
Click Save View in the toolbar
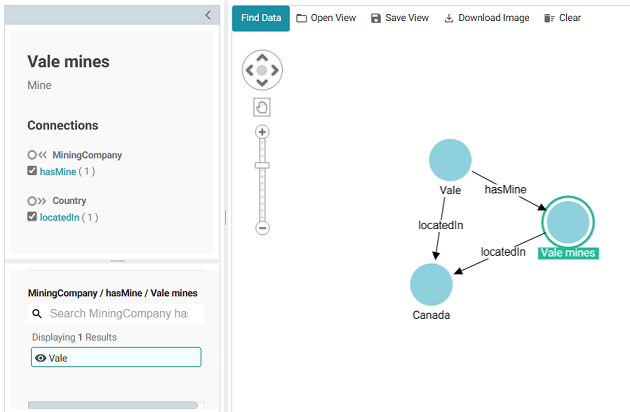point(399,18)
